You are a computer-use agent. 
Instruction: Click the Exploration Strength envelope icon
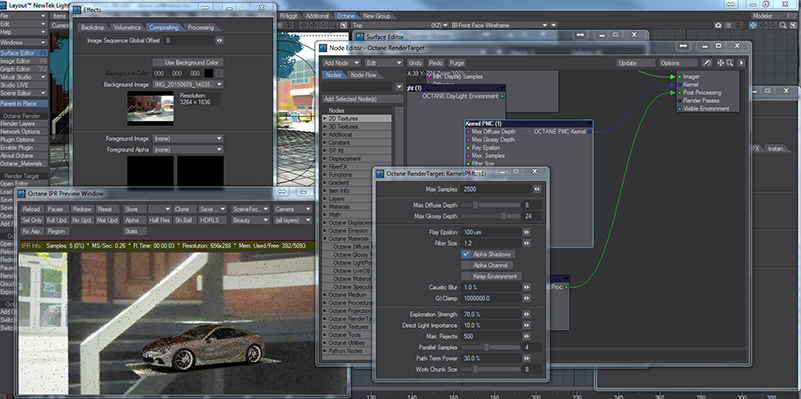coord(526,314)
